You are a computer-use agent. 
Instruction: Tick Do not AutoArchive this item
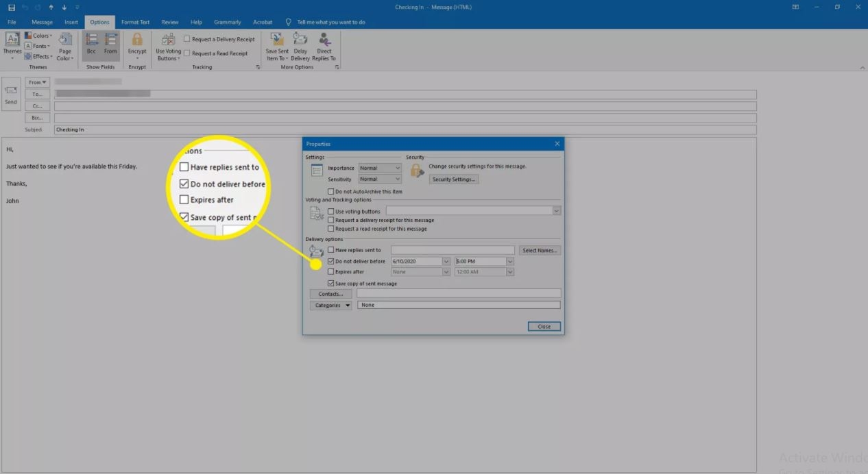(x=331, y=192)
